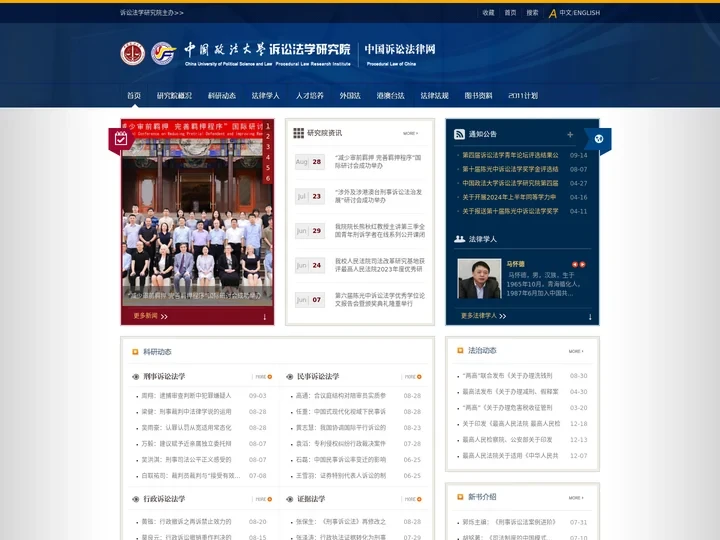
Task: Open the 人才培养 navigation item
Action: pos(309,96)
